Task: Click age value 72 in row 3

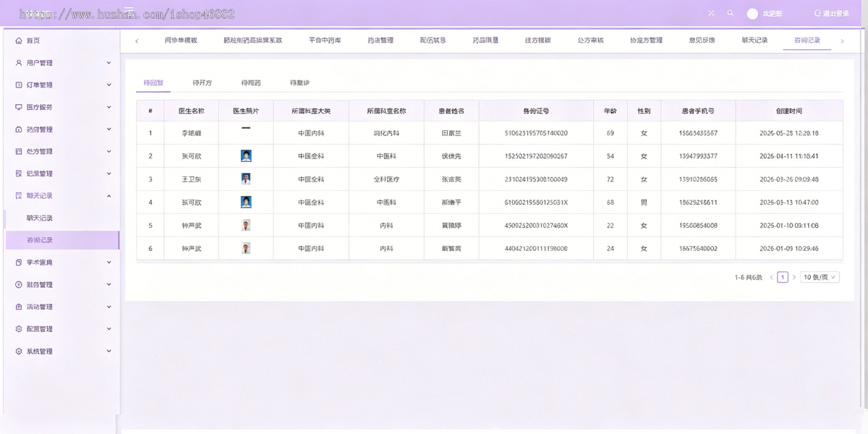Action: pos(610,179)
